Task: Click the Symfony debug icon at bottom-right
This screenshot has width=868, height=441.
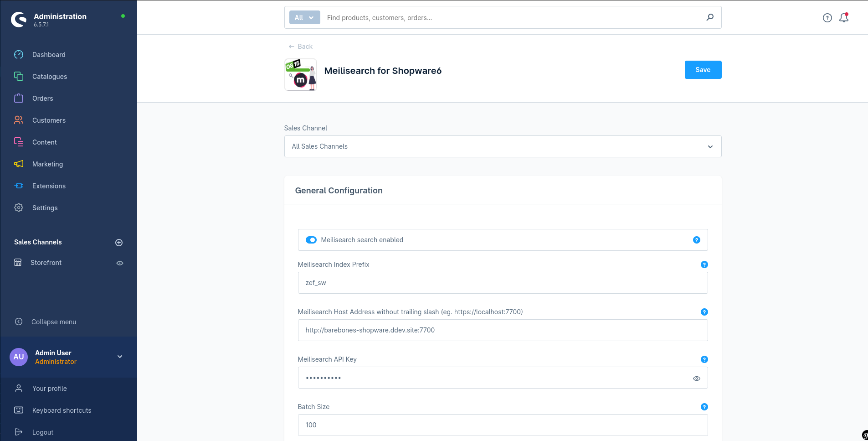Action: (x=865, y=435)
